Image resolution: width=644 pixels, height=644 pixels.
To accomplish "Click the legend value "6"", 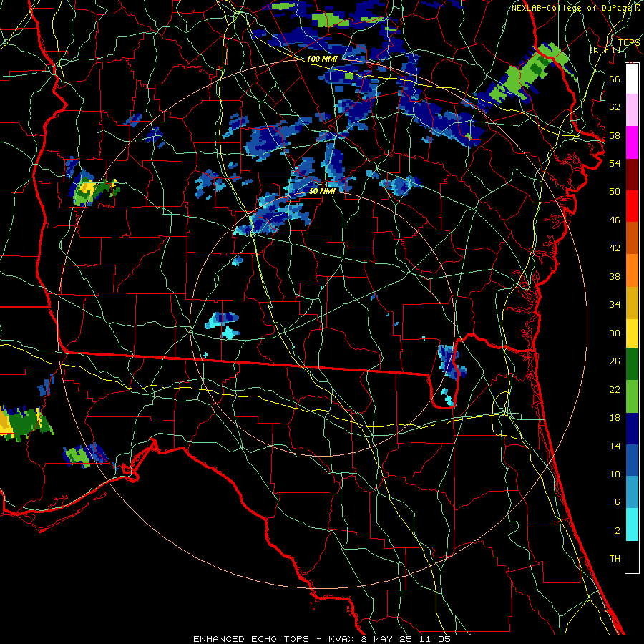I will 618,502.
